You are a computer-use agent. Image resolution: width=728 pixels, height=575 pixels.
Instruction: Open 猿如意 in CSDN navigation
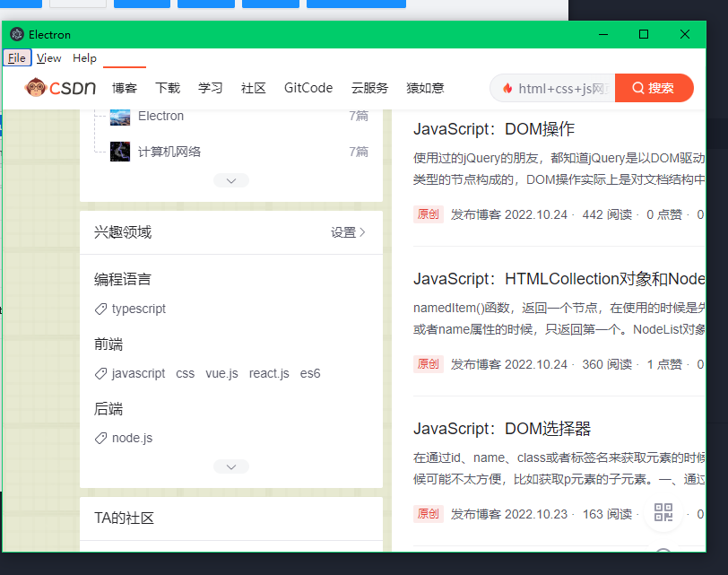tap(425, 88)
